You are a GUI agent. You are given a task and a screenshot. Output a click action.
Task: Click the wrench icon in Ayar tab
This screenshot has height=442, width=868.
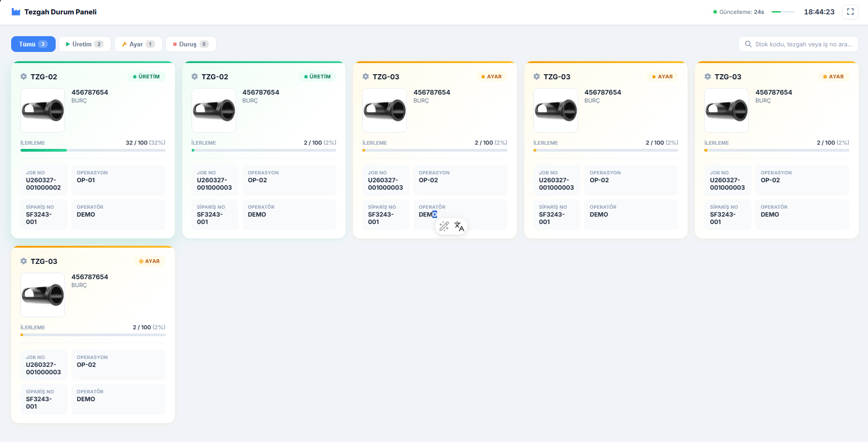click(124, 45)
